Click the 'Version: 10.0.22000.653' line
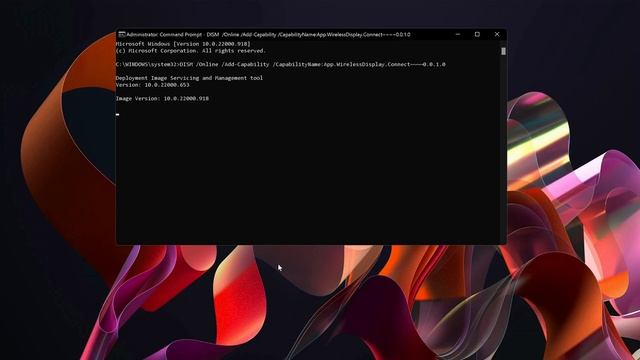This screenshot has height=360, width=640. tap(153, 84)
